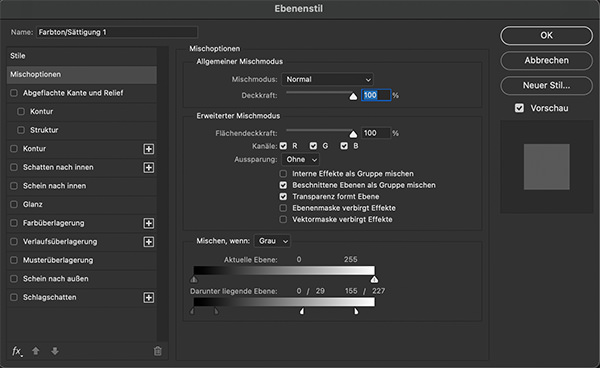The height and width of the screenshot is (368, 600).
Task: Uncheck Beschnittene Ebenen als Gruppe mischen
Action: point(283,185)
